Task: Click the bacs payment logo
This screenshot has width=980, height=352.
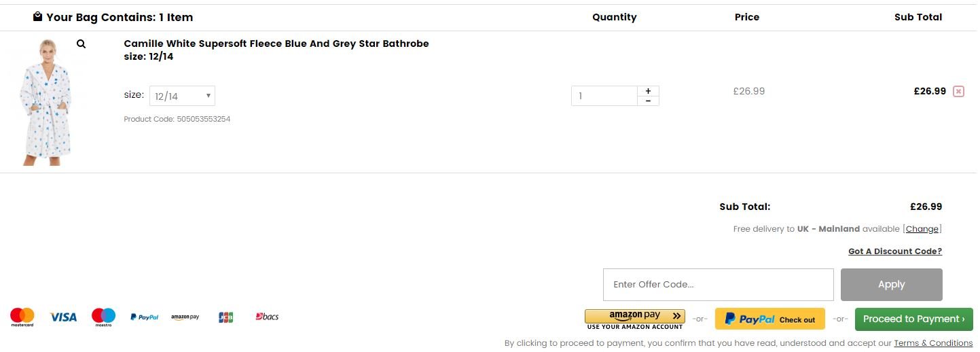Action: (267, 317)
